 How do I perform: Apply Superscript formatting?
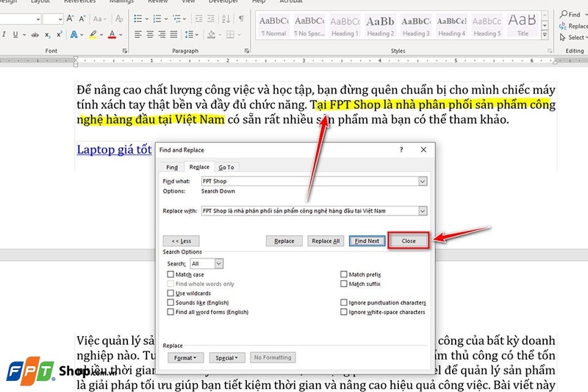point(60,35)
